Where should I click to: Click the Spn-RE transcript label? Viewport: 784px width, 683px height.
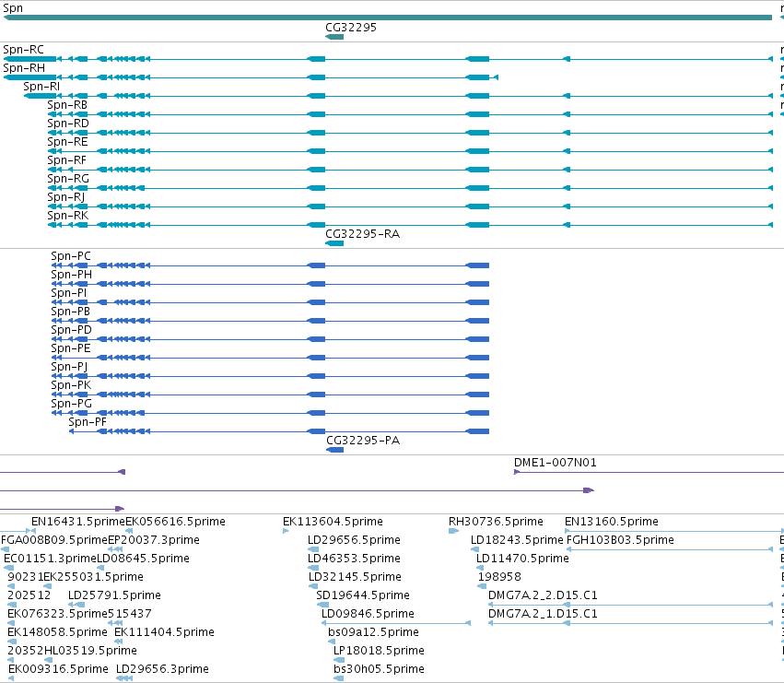coord(67,142)
